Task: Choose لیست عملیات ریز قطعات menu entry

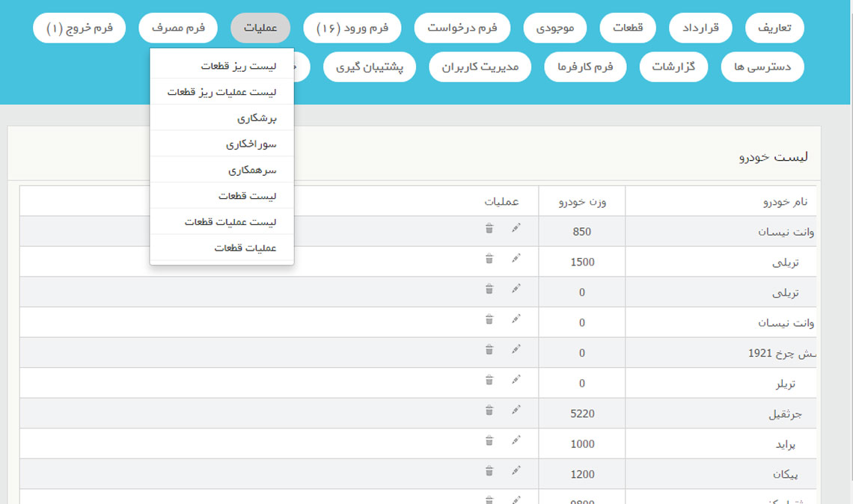Action: coord(222,92)
